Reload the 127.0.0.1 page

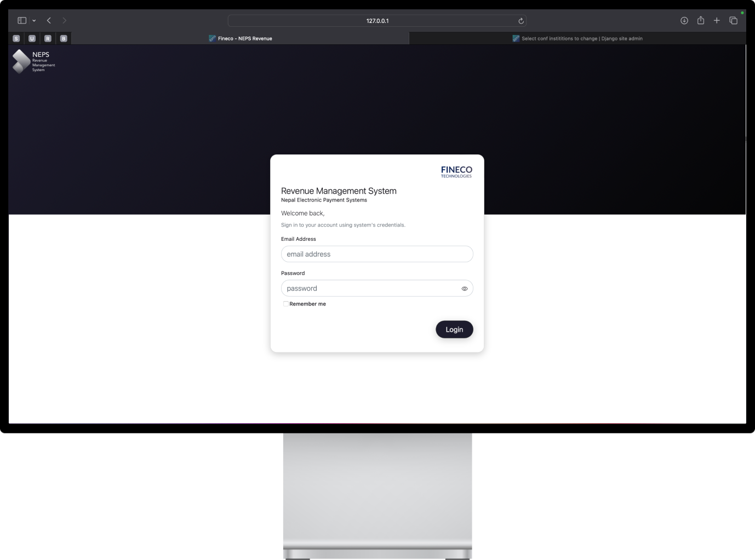(x=519, y=20)
